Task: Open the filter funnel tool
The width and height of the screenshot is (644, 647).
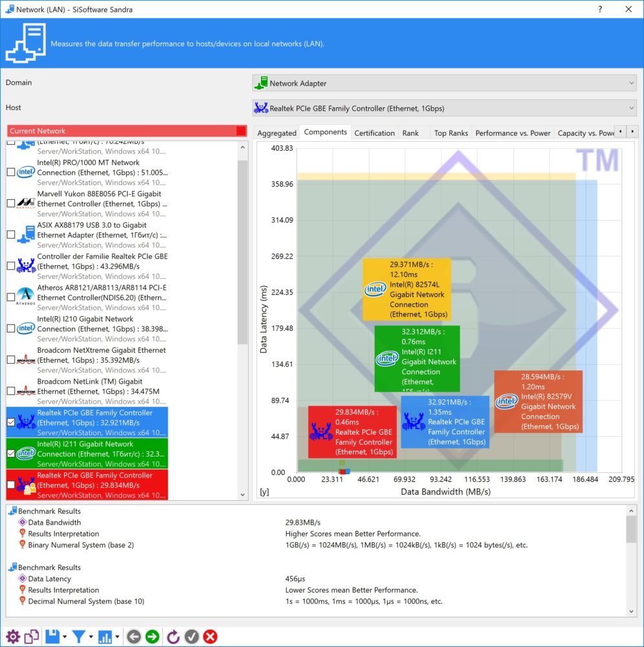Action: point(79,637)
